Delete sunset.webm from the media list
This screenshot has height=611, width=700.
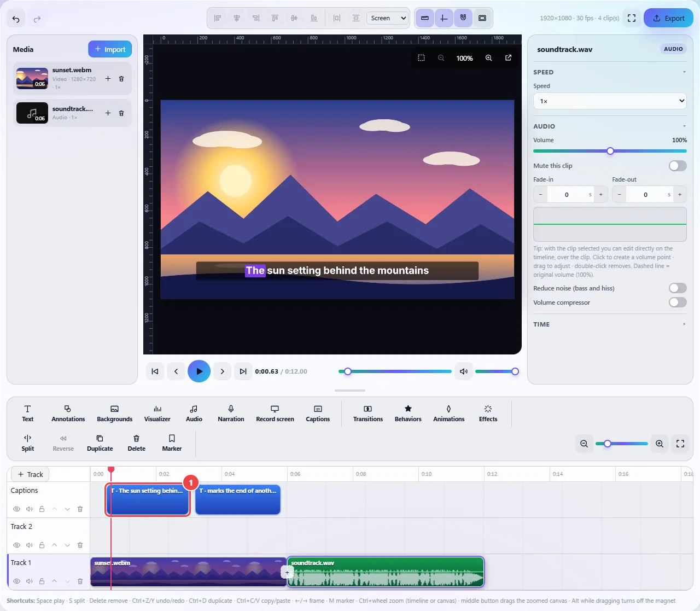121,79
